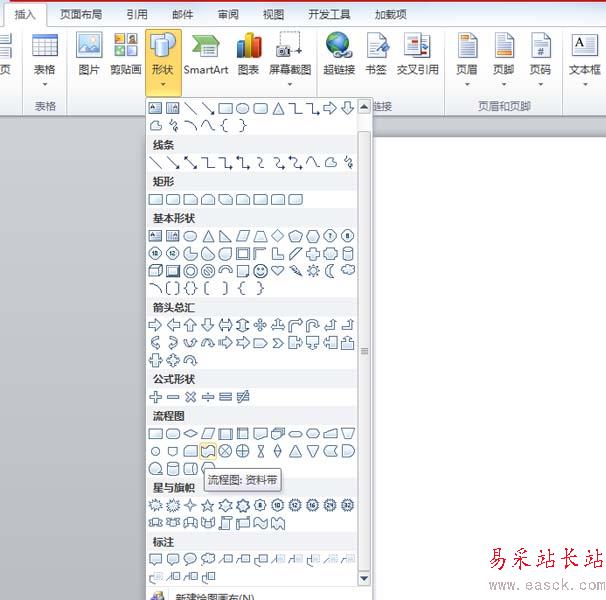Open the 屏幕截图 screenshot dropdown
Screen dimensions: 606x600
[x=290, y=59]
